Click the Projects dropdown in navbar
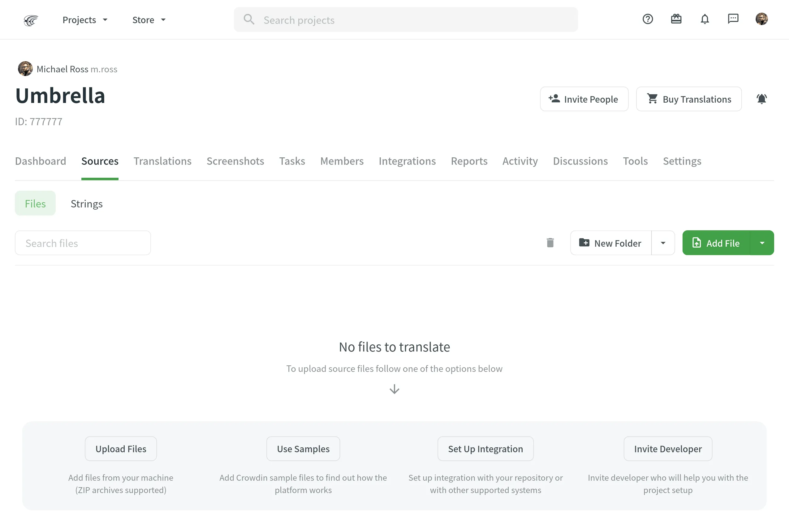This screenshot has height=532, width=789. [x=85, y=19]
